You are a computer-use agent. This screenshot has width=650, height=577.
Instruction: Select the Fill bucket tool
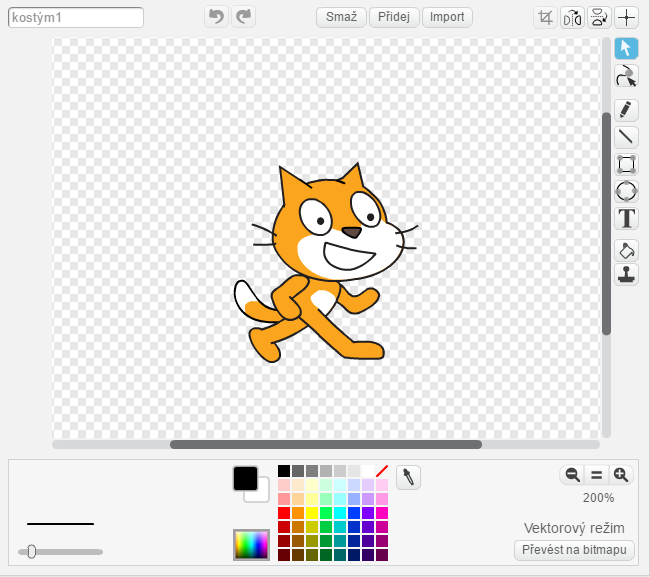(x=626, y=251)
